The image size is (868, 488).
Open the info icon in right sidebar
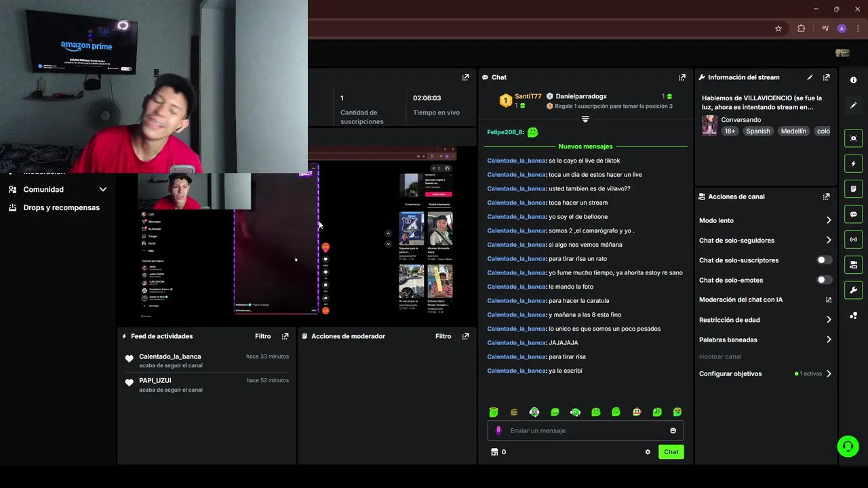(x=853, y=80)
